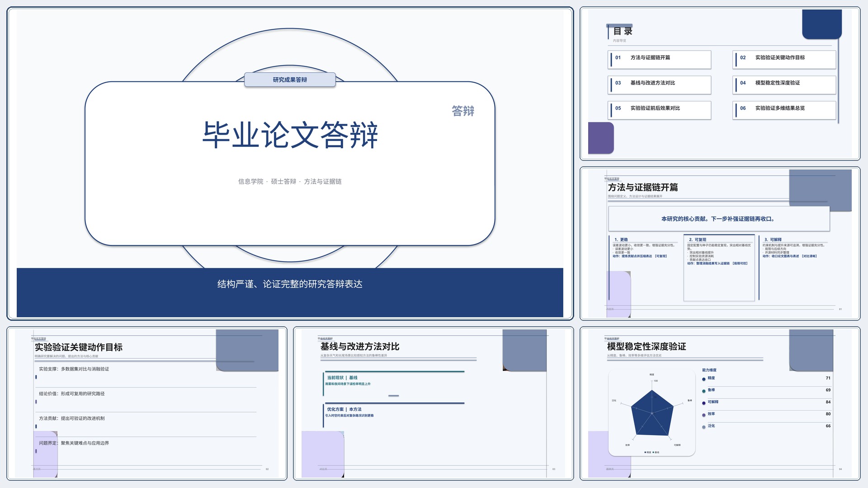Select contents entry 06 实验验证多维结果总览

tap(784, 110)
